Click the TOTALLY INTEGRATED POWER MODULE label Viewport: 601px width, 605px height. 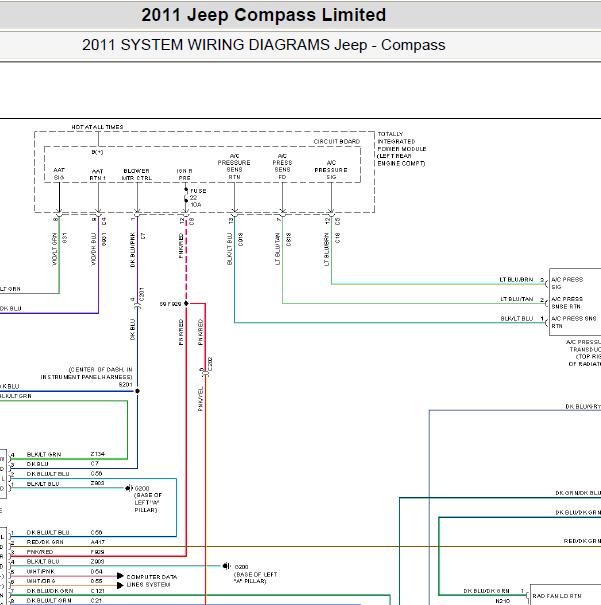coord(402,149)
